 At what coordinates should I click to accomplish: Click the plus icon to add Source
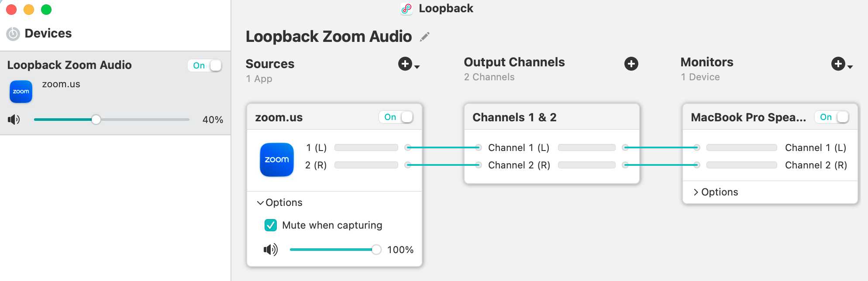click(x=406, y=64)
